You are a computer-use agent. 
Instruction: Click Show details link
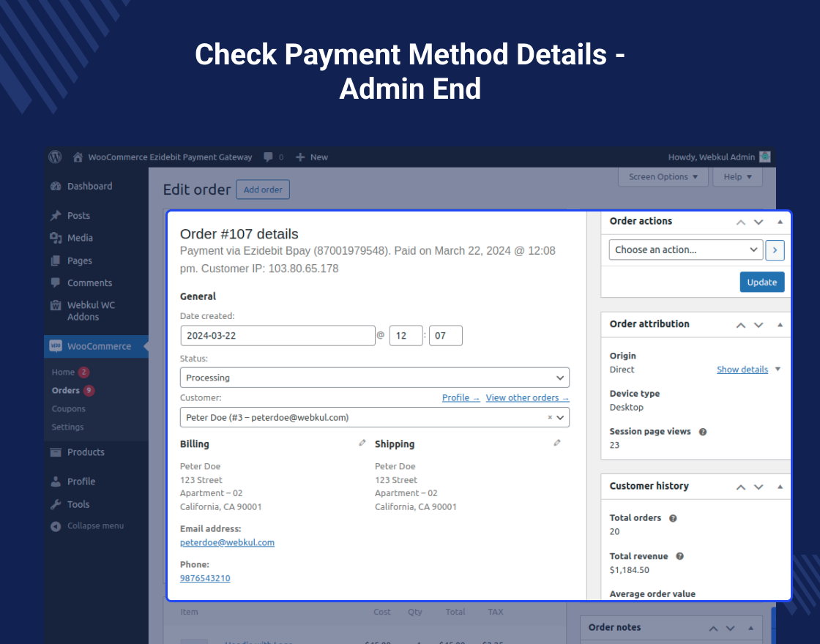coord(742,370)
